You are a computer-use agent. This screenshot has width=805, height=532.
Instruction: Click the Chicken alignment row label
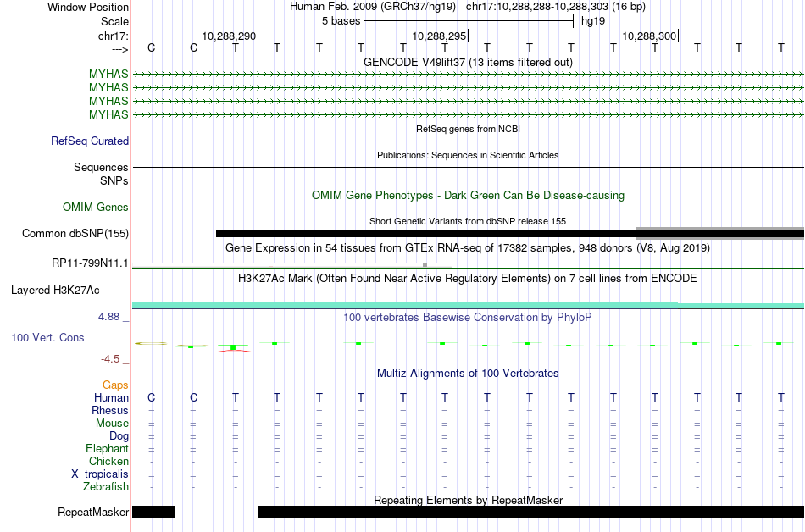point(108,461)
